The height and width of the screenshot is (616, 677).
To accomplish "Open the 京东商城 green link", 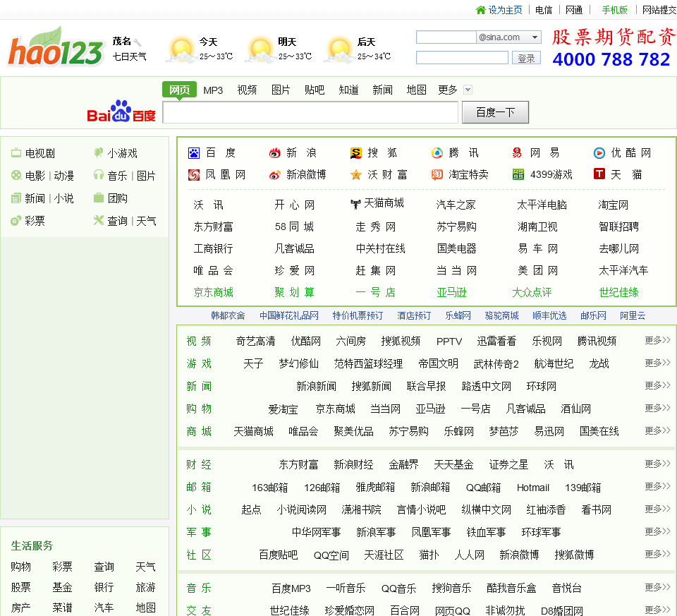I will click(213, 292).
